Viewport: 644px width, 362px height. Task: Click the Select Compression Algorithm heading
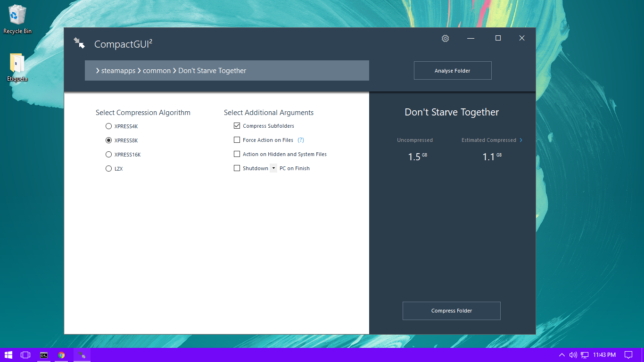[143, 113]
